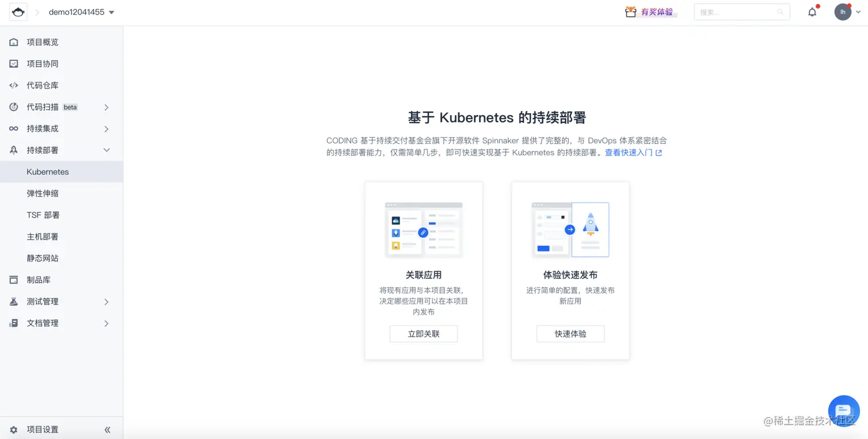Screen dimensions: 868x439
Task: Click the 关联应用 illustration
Action: [424, 230]
